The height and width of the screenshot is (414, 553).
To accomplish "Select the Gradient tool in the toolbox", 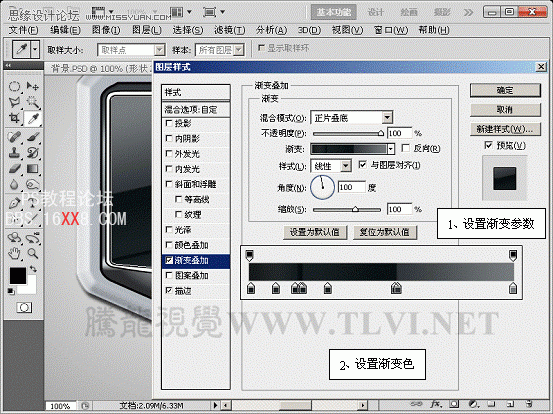I will pos(32,169).
